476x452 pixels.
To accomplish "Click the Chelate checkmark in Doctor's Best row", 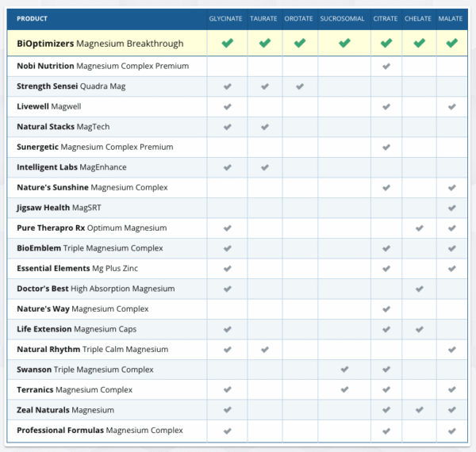I will pyautogui.click(x=419, y=289).
